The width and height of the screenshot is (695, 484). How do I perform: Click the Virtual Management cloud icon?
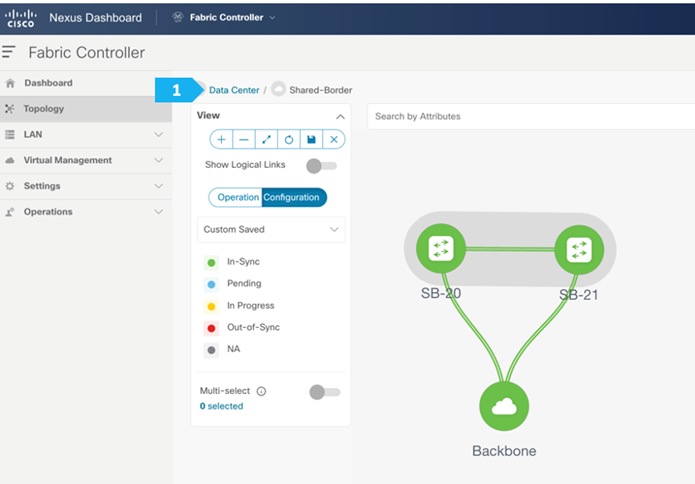pos(10,160)
